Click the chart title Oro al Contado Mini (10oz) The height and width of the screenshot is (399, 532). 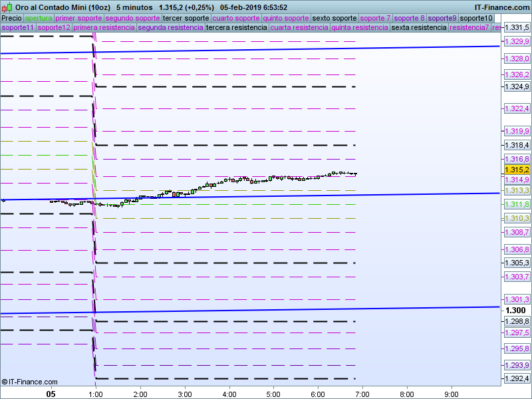(63, 7)
